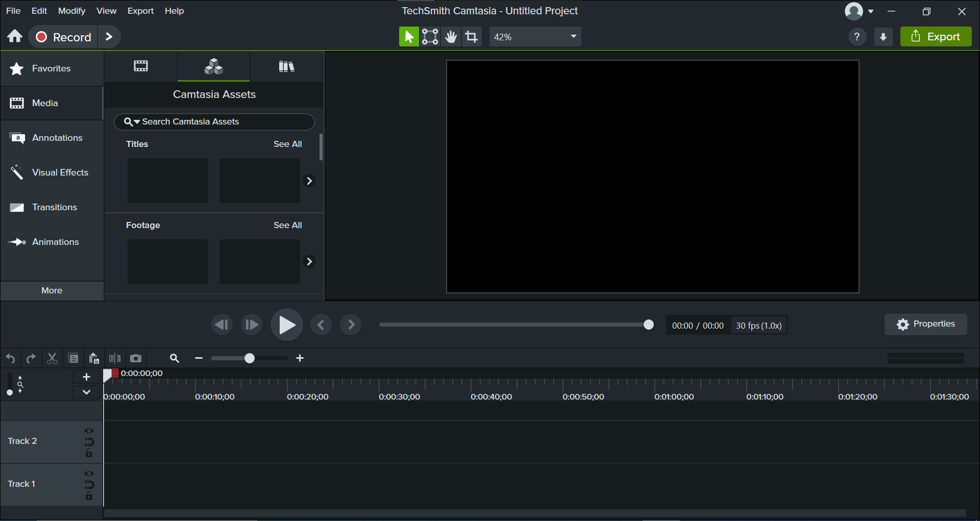
Task: Show next Titles assets with arrow
Action: point(309,181)
